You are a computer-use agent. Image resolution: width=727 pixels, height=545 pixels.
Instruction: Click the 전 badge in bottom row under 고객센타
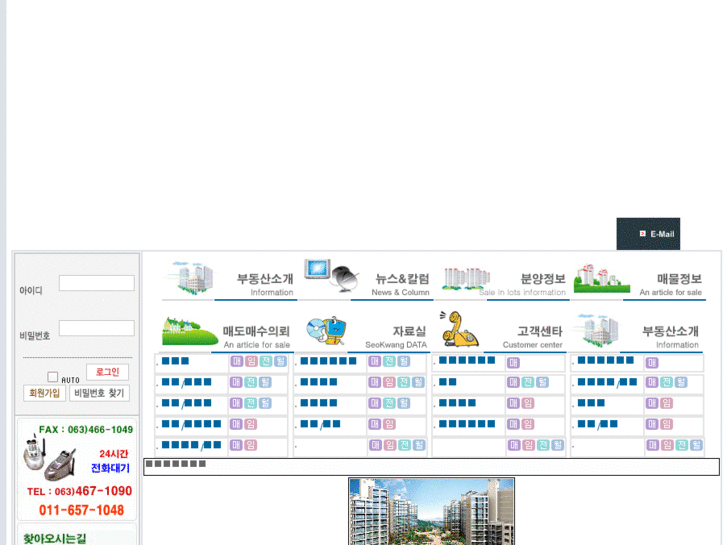pyautogui.click(x=543, y=445)
